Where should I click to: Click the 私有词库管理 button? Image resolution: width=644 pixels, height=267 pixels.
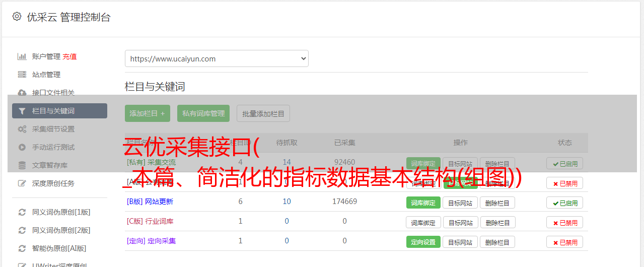(203, 113)
